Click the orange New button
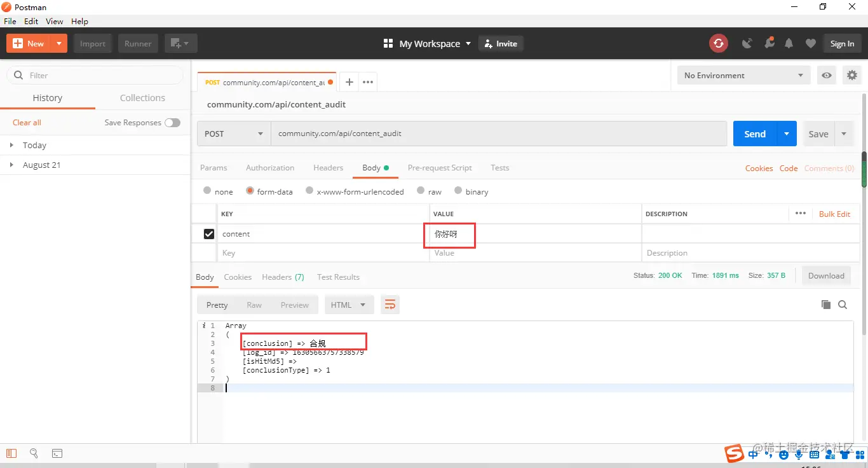This screenshot has height=468, width=868. coord(29,43)
